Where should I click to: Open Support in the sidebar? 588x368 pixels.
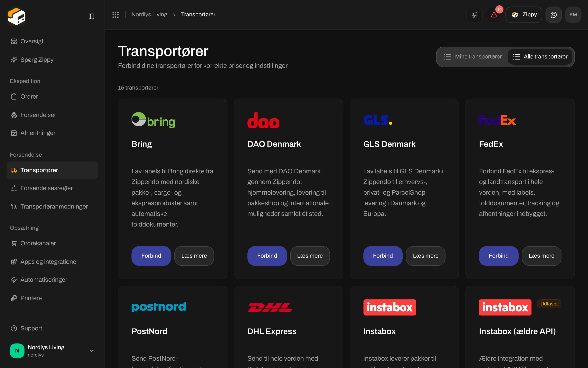52,328
